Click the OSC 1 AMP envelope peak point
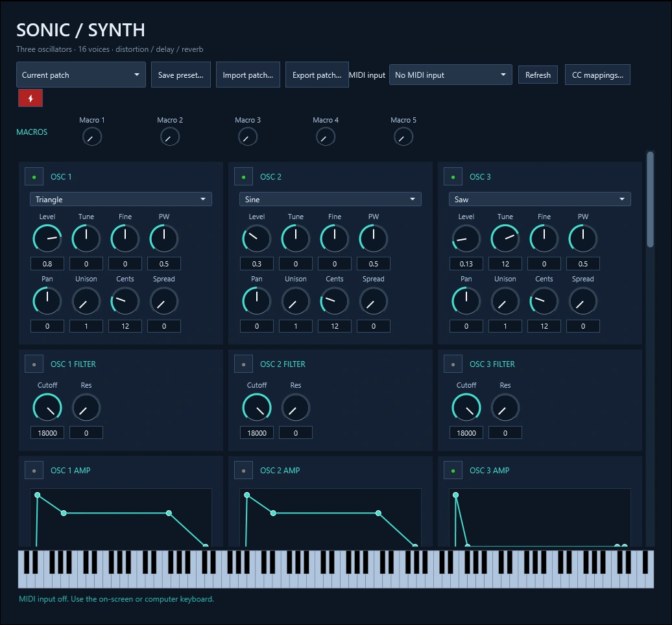Image resolution: width=672 pixels, height=625 pixels. point(37,495)
